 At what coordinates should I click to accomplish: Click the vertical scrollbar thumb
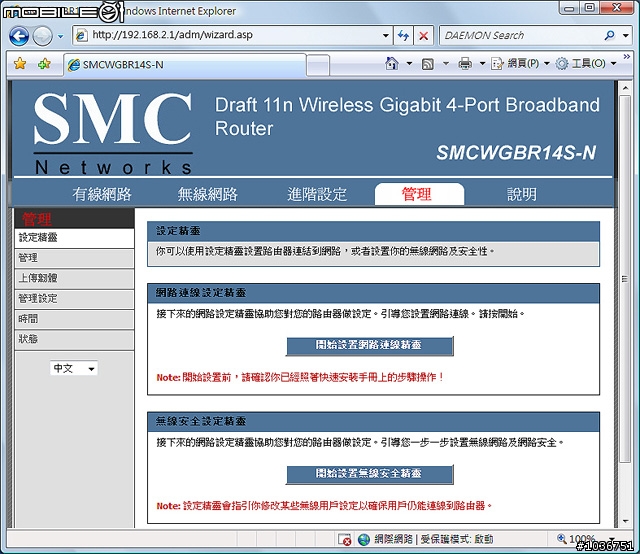point(625,279)
